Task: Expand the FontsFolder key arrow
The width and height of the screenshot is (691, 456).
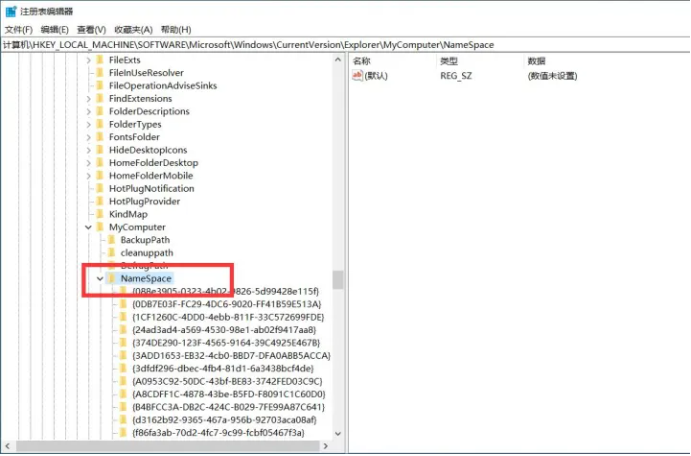Action: (89, 137)
